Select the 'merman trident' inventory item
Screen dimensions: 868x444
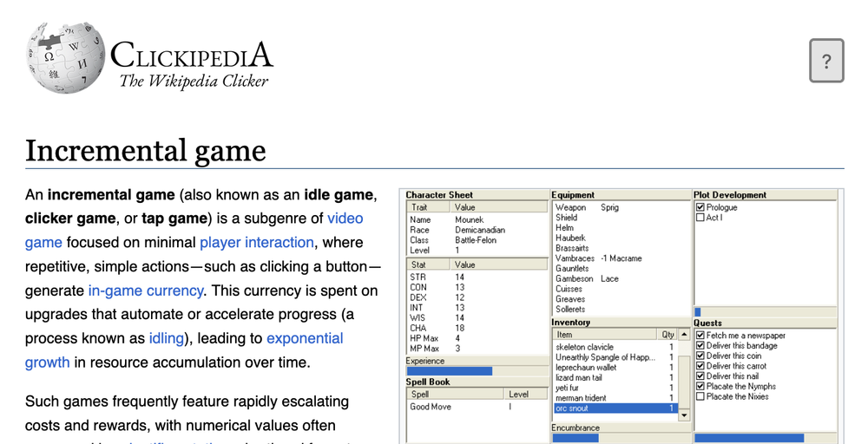click(x=615, y=397)
